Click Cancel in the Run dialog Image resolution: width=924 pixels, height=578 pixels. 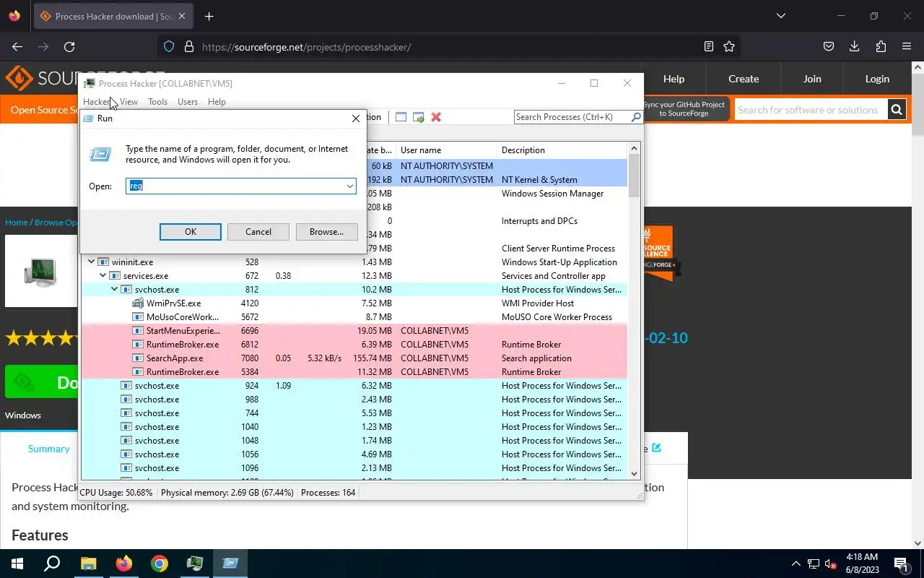pos(258,232)
